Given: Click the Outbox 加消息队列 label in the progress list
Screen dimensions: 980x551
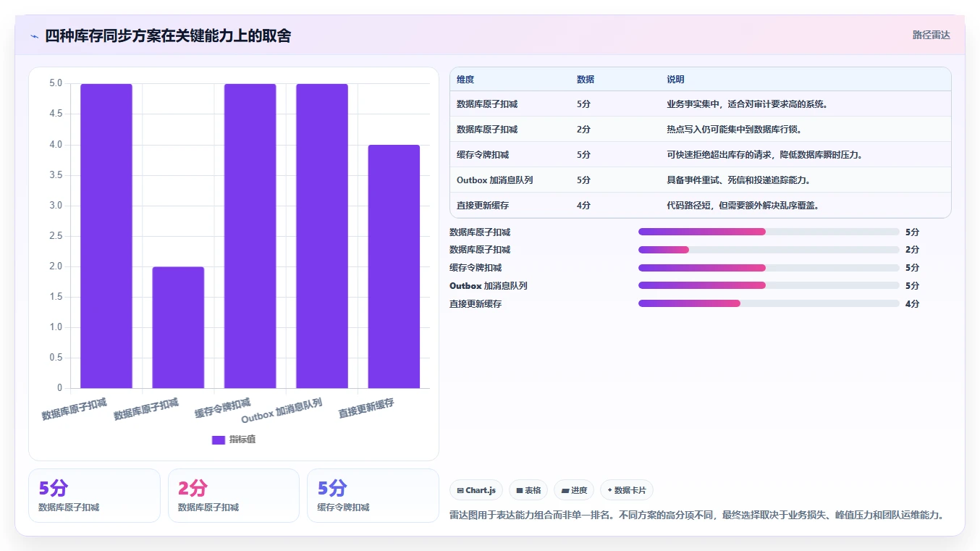Looking at the screenshot, I should coord(488,286).
